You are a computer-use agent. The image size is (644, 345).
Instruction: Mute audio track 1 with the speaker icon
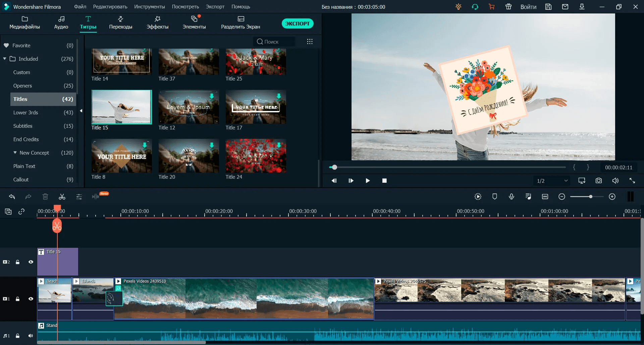click(31, 336)
